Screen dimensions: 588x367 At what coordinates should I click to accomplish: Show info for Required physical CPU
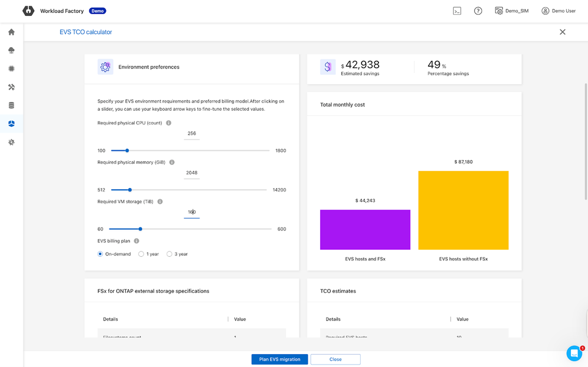tap(169, 123)
